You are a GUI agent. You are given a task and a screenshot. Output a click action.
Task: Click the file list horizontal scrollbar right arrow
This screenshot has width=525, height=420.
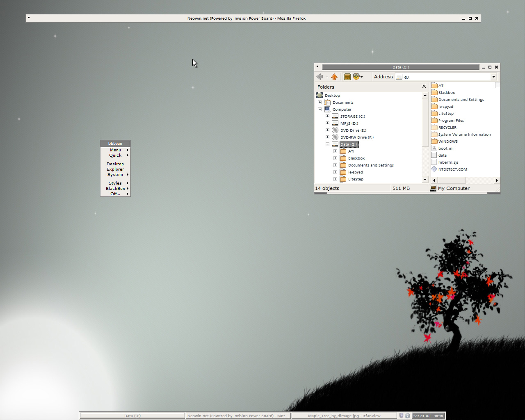point(497,180)
